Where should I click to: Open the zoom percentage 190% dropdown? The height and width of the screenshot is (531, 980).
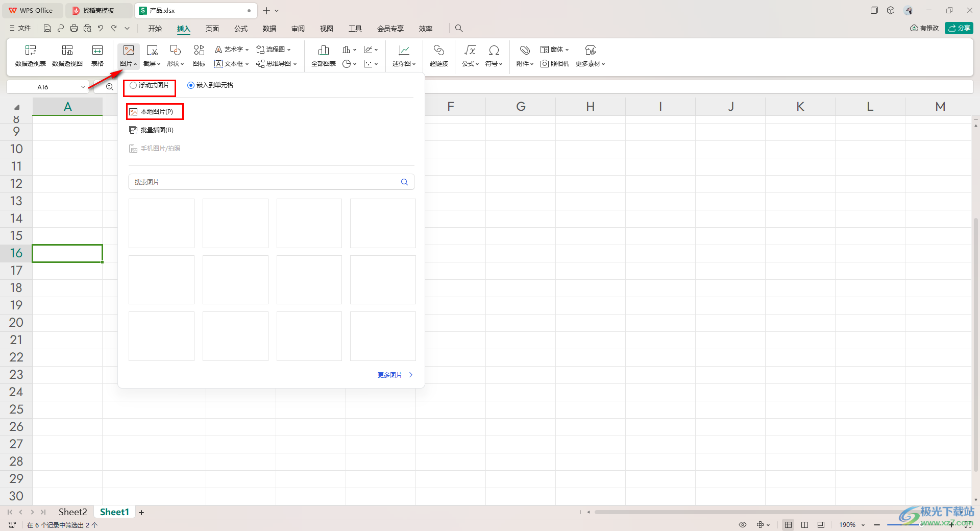click(863, 525)
